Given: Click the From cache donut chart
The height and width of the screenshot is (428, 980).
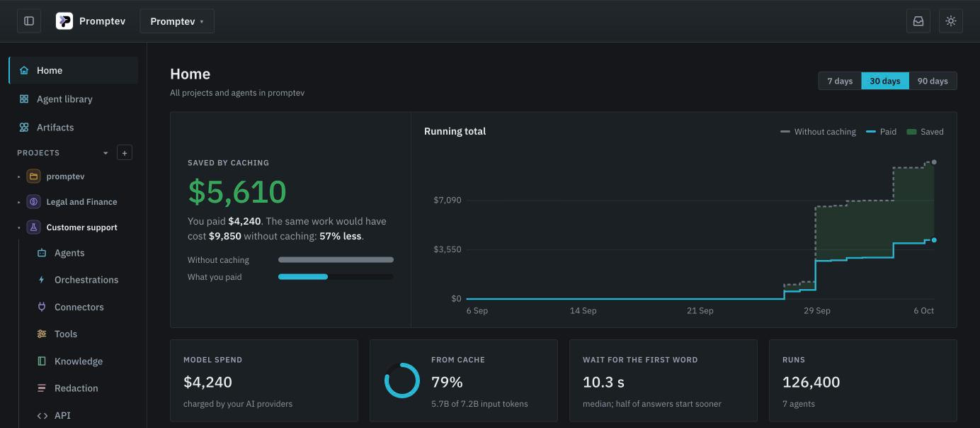Looking at the screenshot, I should [x=402, y=381].
